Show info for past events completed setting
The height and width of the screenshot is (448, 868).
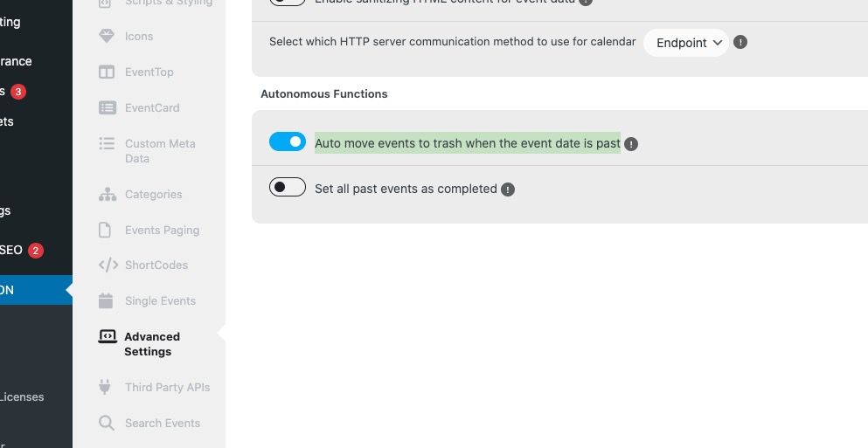508,190
